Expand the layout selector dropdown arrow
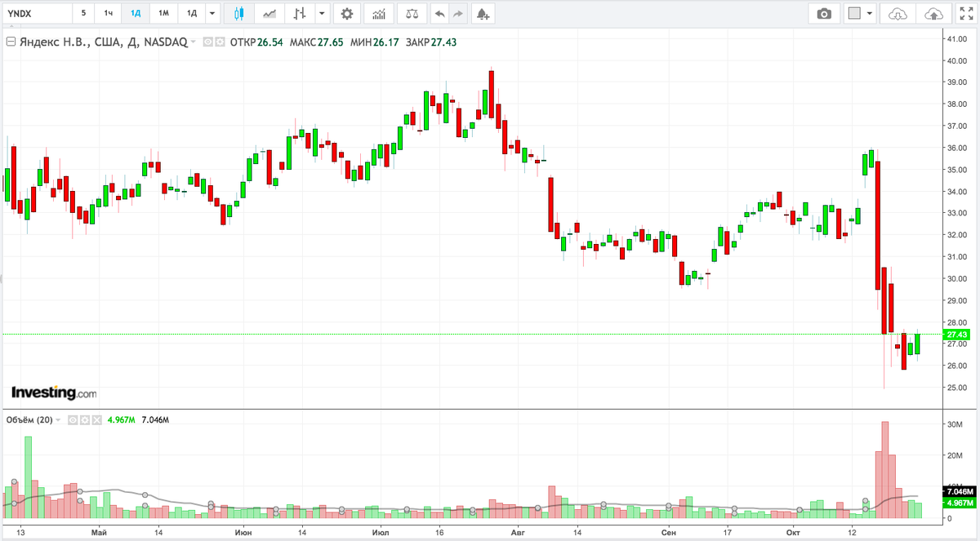Screen dimensions: 980x541 pos(870,13)
